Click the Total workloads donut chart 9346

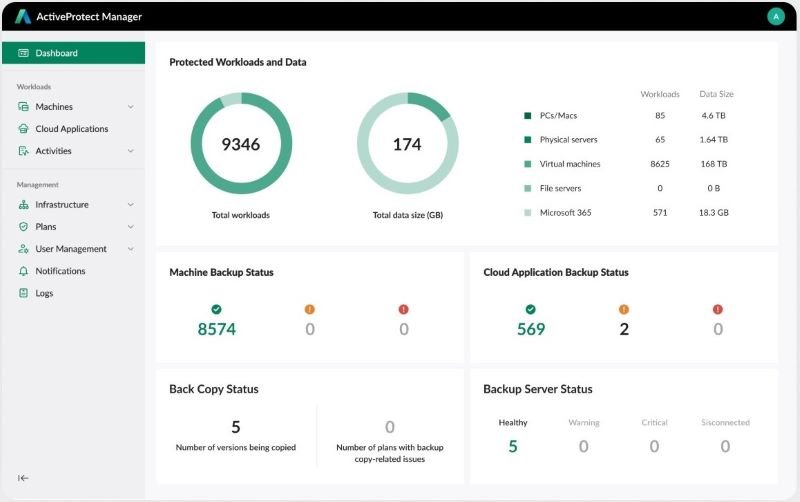[x=241, y=143]
